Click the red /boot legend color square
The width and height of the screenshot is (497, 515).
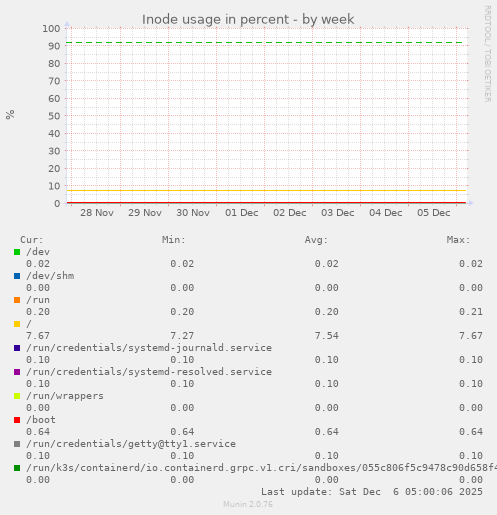[17, 420]
